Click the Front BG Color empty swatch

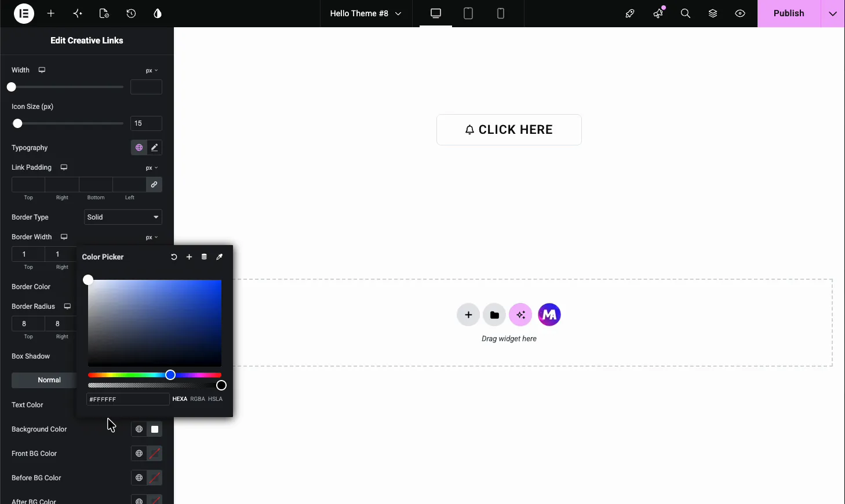click(x=154, y=454)
